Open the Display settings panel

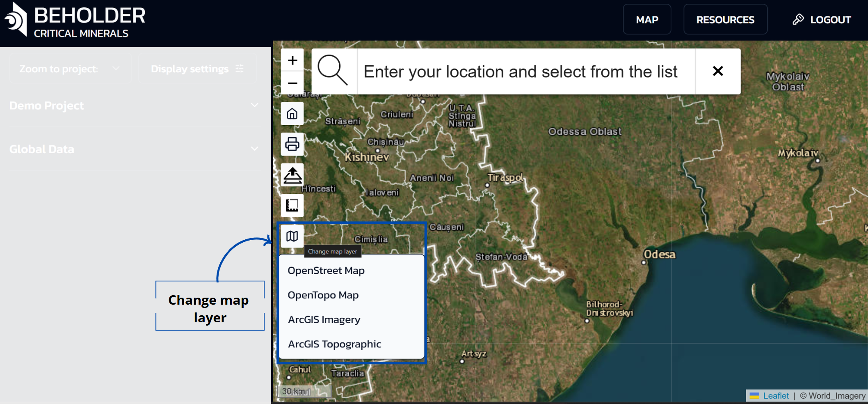[x=197, y=69]
